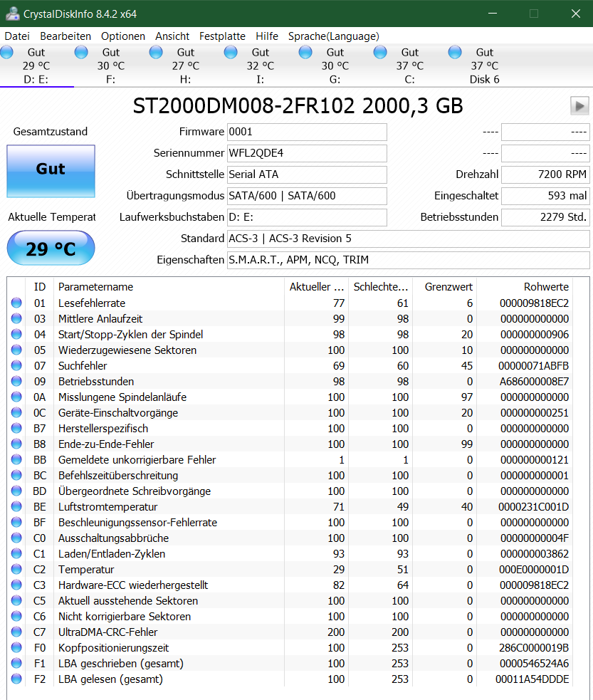Click status icon for Ausschaltungsabbrüche
The width and height of the screenshot is (593, 700).
click(16, 538)
